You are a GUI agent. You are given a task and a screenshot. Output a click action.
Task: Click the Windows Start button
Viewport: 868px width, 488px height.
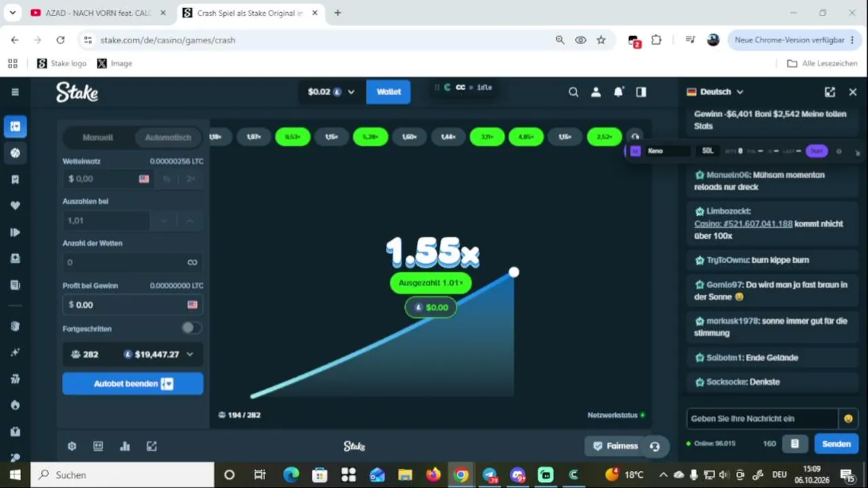15,475
